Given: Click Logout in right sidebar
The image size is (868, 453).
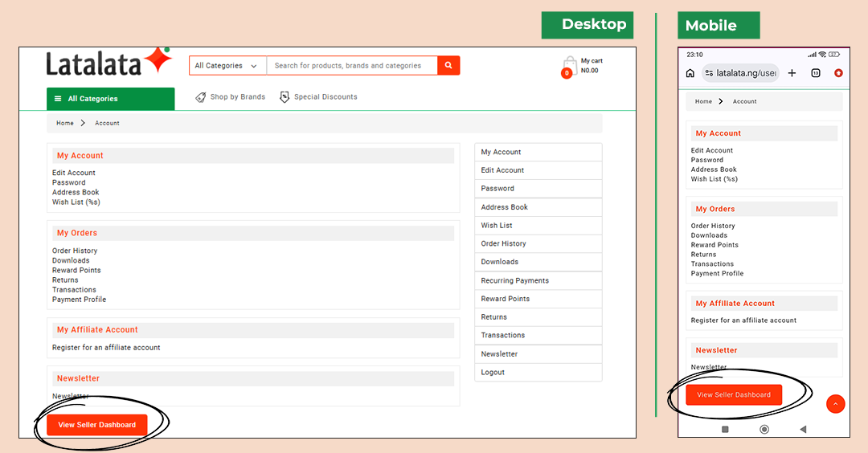Looking at the screenshot, I should tap(538, 372).
